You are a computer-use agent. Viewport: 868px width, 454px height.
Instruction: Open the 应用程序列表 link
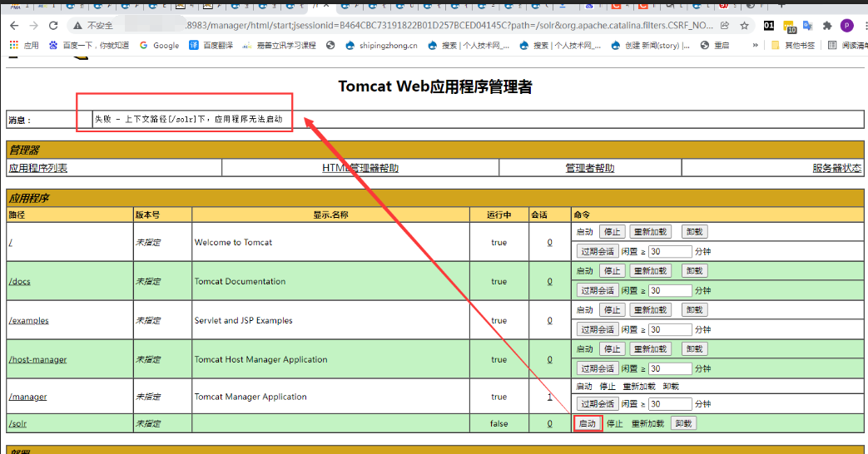pyautogui.click(x=38, y=168)
